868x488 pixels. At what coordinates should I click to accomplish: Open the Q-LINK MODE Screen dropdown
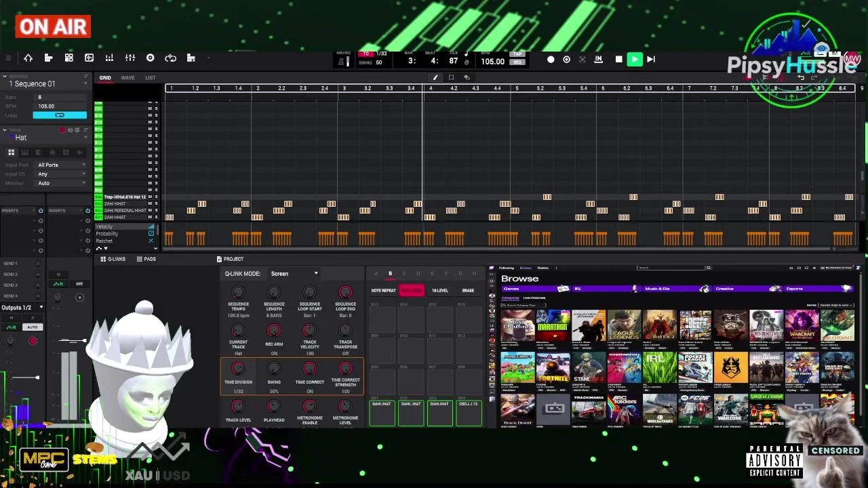pos(293,274)
